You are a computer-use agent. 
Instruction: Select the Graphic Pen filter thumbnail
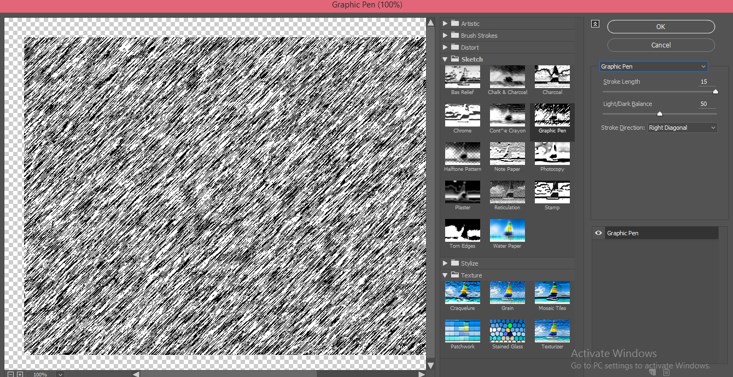pyautogui.click(x=552, y=115)
